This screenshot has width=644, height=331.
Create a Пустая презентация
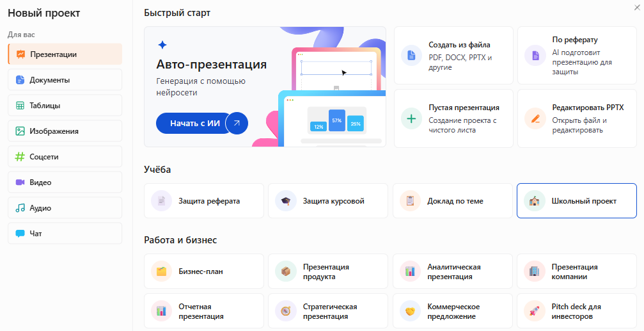pos(453,118)
